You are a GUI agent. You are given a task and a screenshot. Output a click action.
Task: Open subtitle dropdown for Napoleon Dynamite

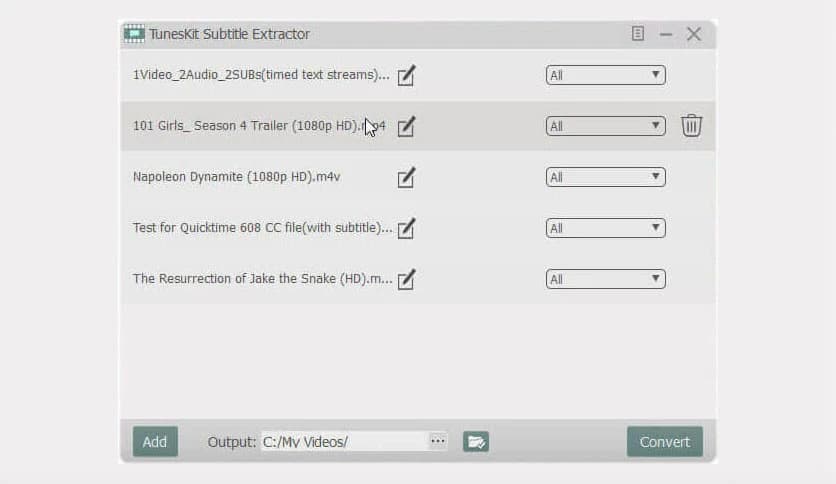[606, 177]
